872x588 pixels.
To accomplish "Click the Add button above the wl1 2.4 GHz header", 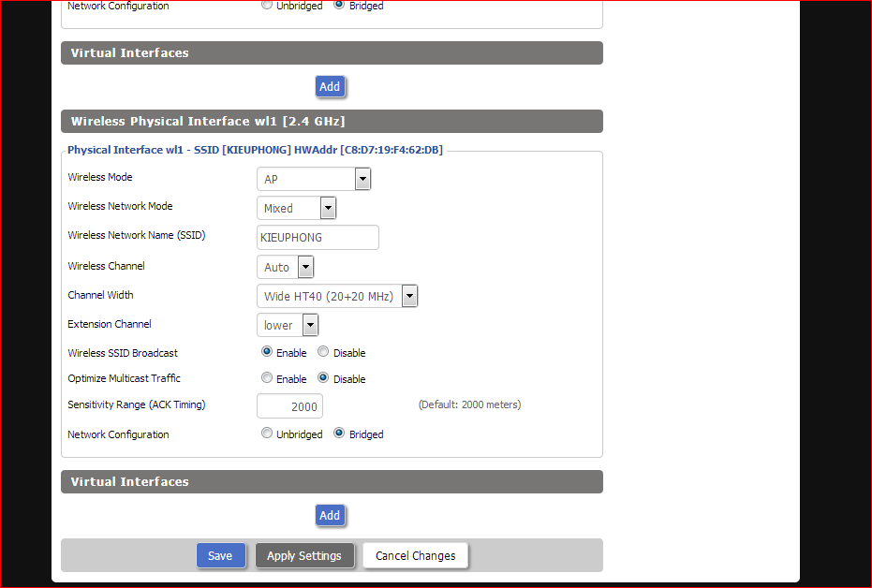I will point(330,86).
